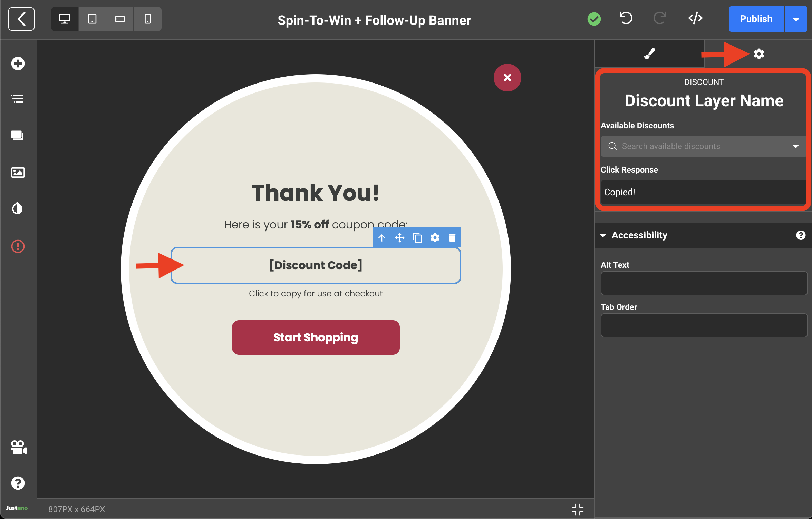Viewport: 812px width, 519px height.
Task: Collapse the Accessibility section
Action: click(603, 235)
